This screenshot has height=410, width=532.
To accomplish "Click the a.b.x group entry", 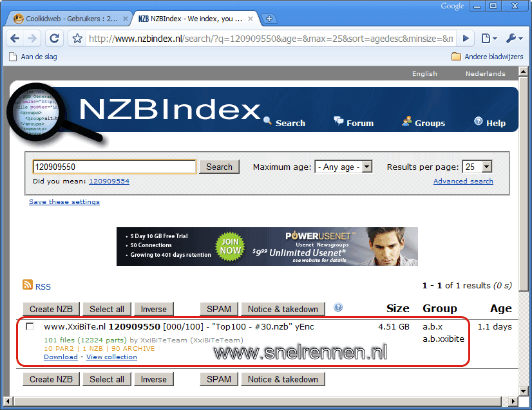I will click(x=432, y=327).
